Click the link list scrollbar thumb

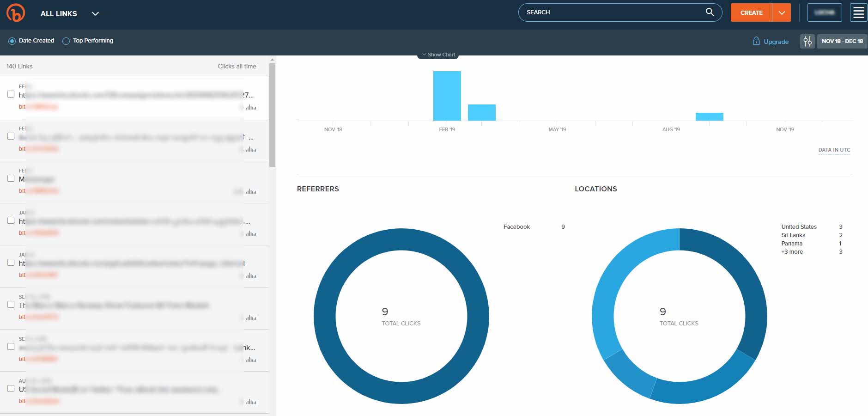pos(272,115)
